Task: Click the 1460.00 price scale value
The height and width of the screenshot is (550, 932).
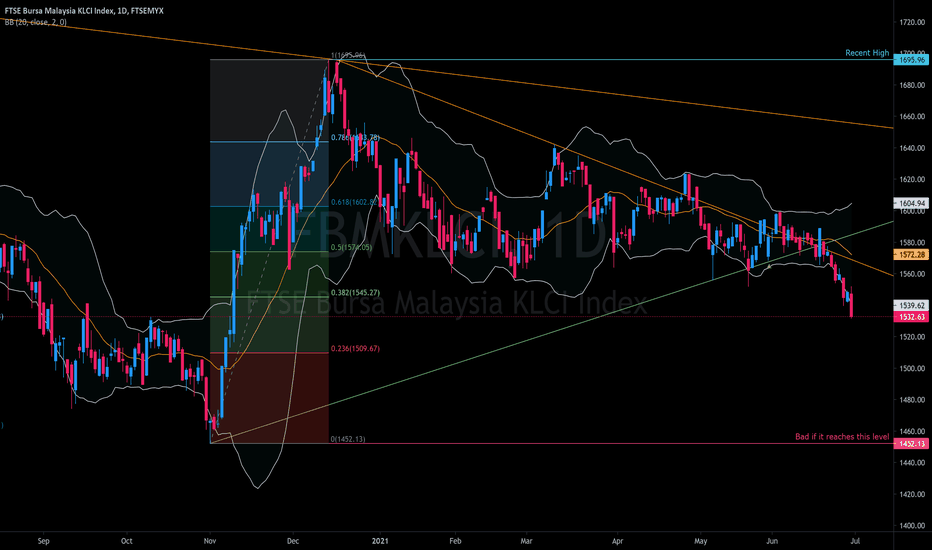Action: tap(912, 432)
